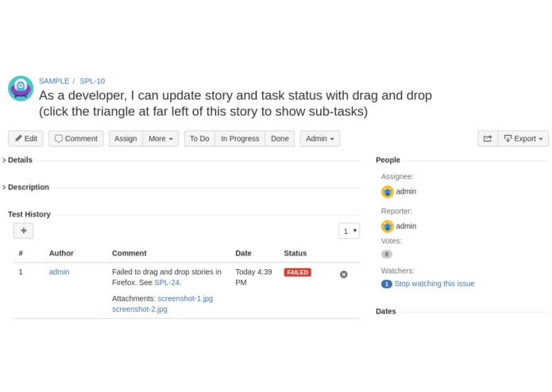Open the Admin dropdown menu
The width and height of the screenshot is (552, 392).
(319, 139)
